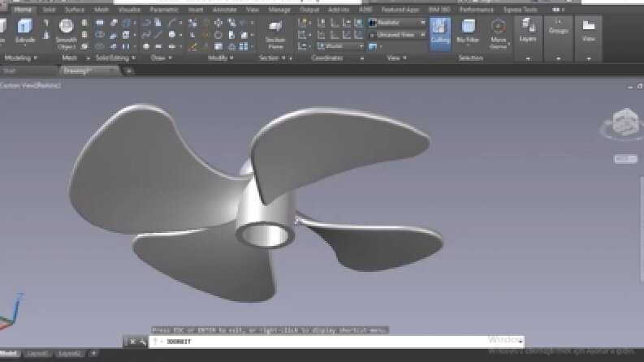Expand the Modify panel title
Image resolution: width=644 pixels, height=362 pixels.
tap(221, 58)
